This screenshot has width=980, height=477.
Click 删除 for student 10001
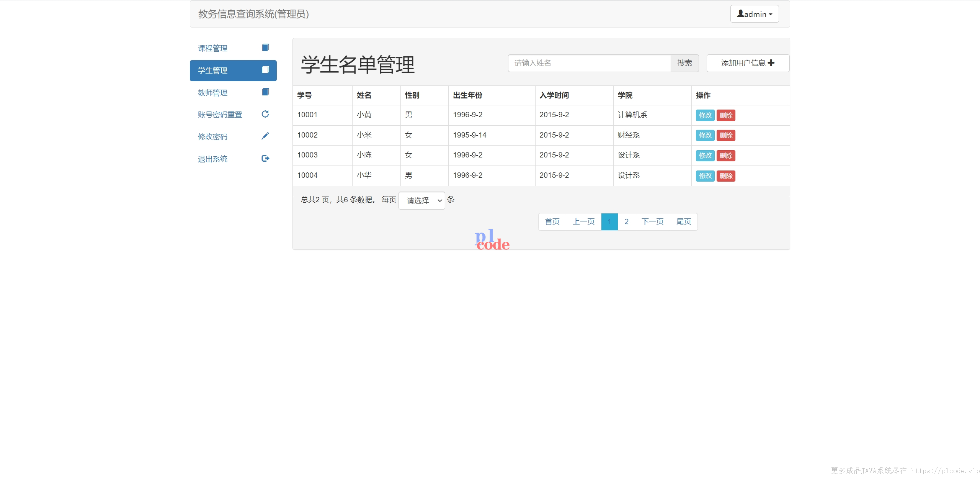726,115
